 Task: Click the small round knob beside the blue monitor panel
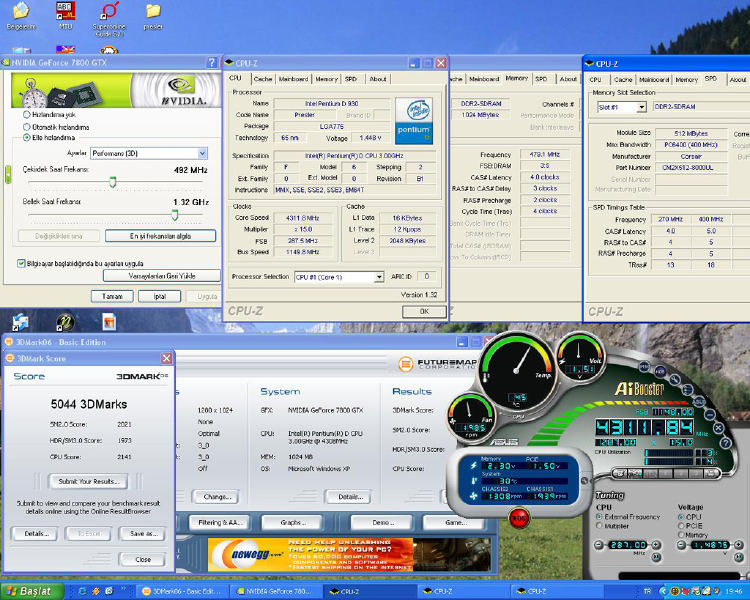click(584, 480)
